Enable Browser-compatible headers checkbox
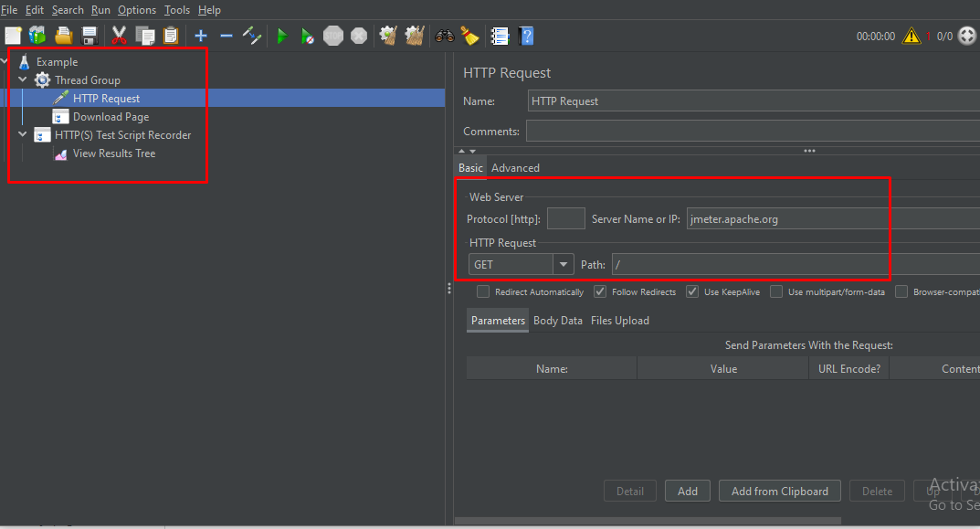 pyautogui.click(x=901, y=292)
